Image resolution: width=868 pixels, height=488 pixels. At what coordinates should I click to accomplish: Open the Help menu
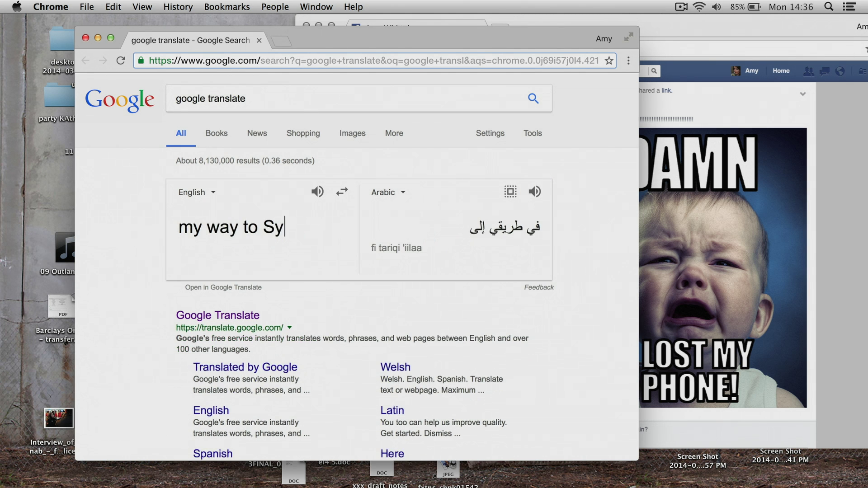point(353,7)
